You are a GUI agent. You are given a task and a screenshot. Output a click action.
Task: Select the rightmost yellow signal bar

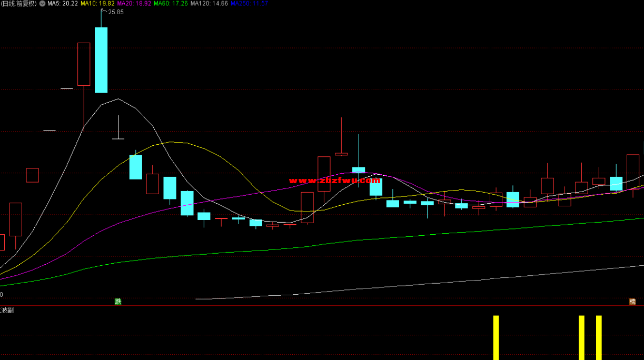pos(599,337)
